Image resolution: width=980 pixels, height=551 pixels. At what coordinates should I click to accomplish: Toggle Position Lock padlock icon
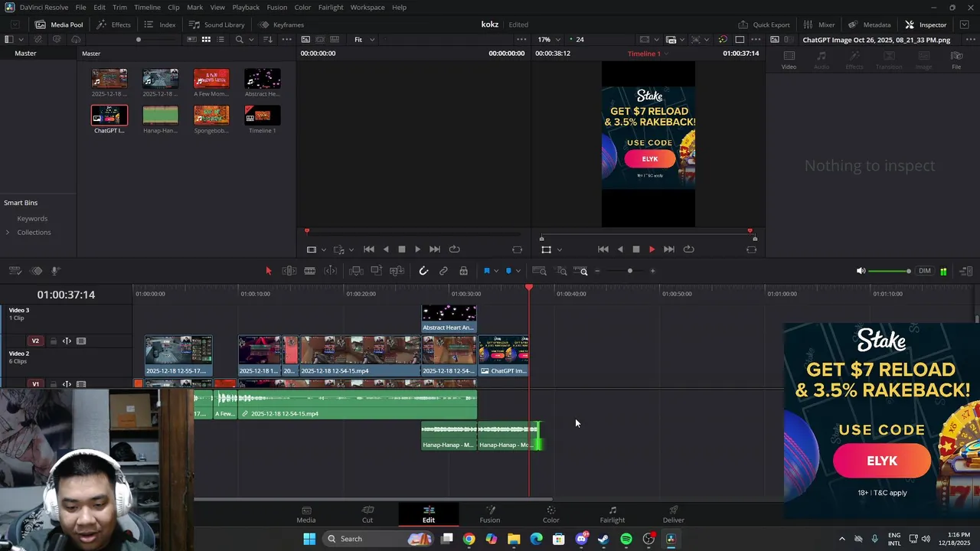tap(463, 271)
